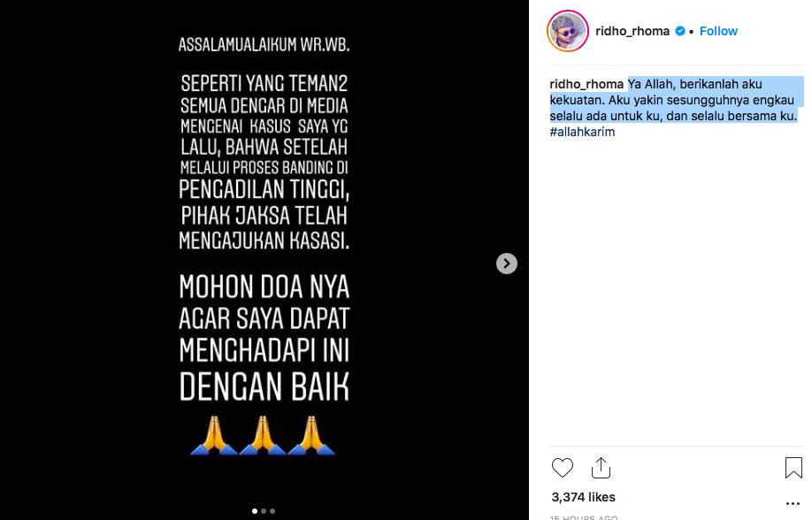Click the ridho_rhoma username in the caption
The width and height of the screenshot is (812, 520).
coord(586,84)
